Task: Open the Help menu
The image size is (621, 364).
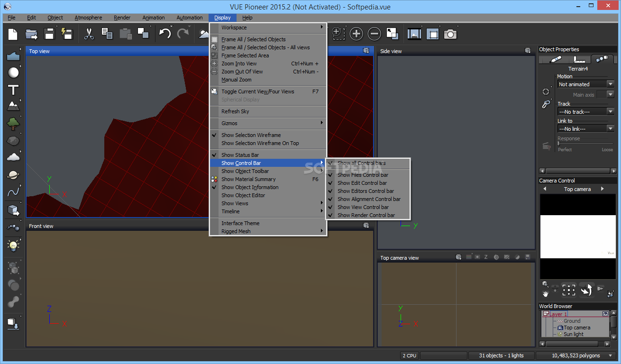Action: click(247, 18)
